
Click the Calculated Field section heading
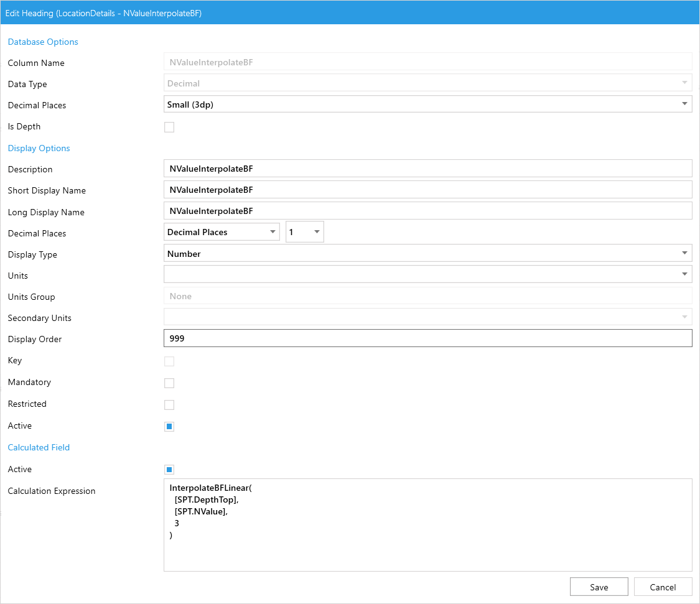[39, 447]
